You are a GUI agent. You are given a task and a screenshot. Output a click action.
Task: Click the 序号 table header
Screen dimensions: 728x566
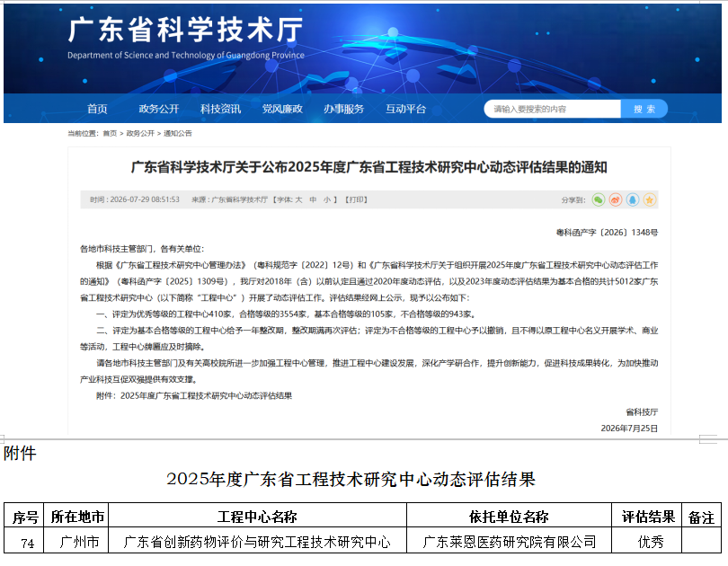[24, 517]
